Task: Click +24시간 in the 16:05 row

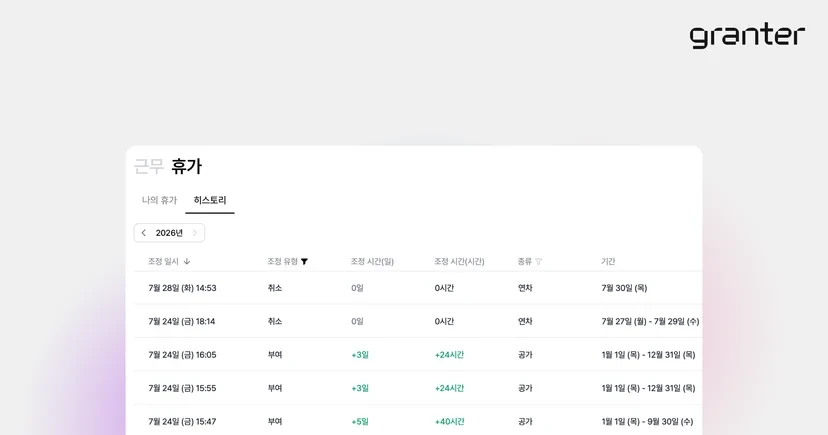Action: click(449, 355)
